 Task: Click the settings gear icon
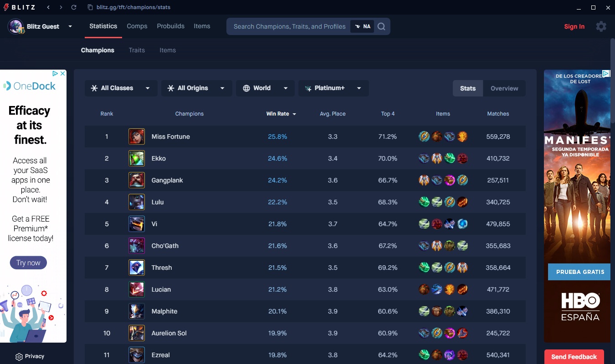601,26
